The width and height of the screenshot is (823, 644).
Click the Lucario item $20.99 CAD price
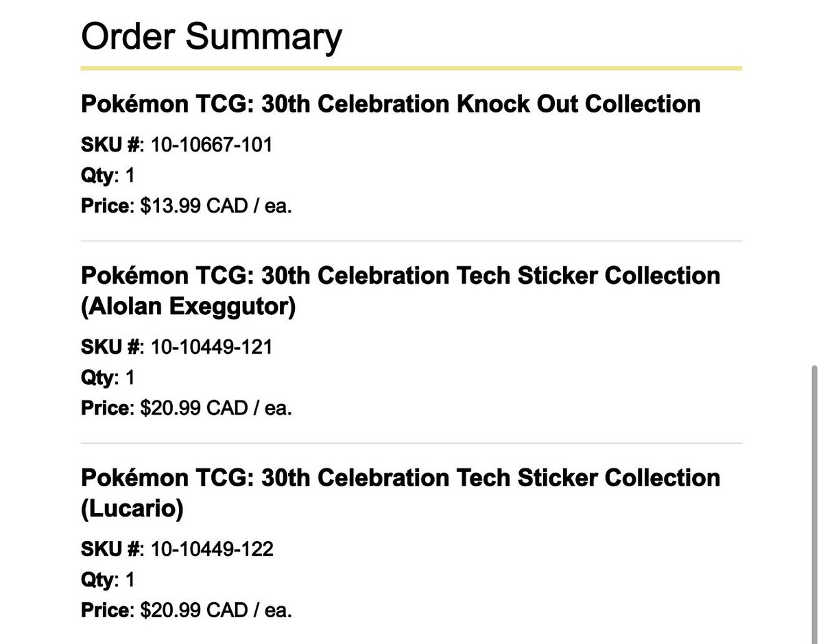pyautogui.click(x=216, y=610)
